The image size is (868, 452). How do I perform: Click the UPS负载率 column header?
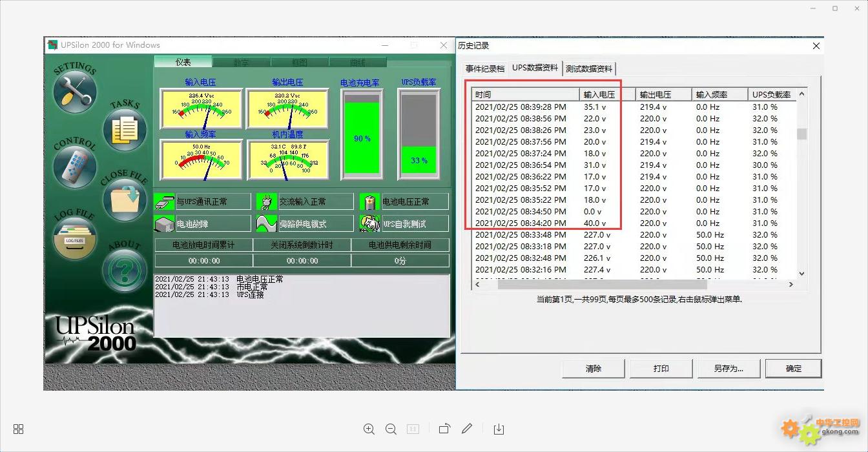[x=772, y=94]
